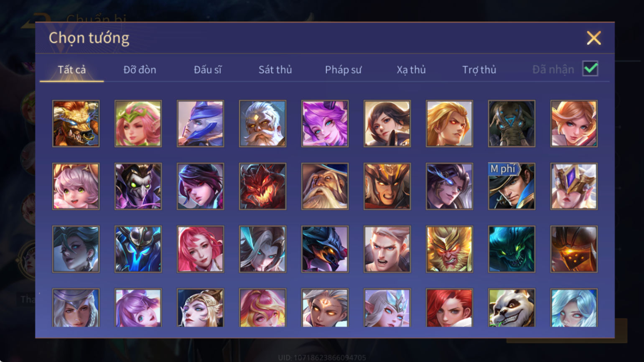The image size is (644, 362).
Task: Choose the pink-haired girl with green eyes
Action: [76, 186]
